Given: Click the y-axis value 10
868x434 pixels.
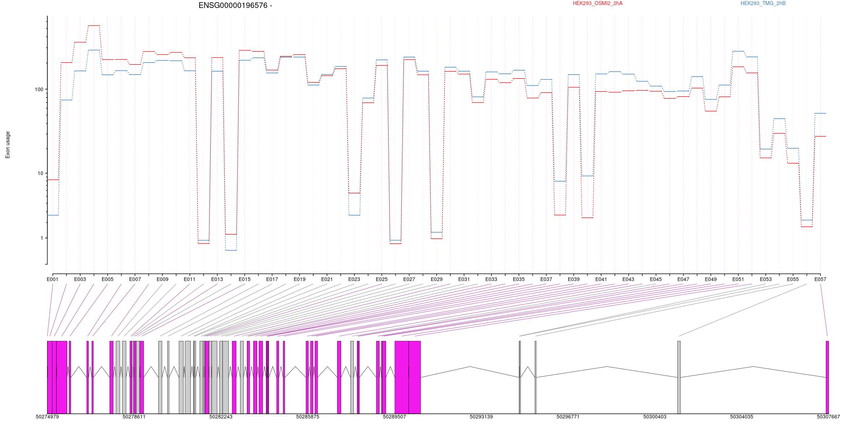Looking at the screenshot, I should click(x=40, y=173).
